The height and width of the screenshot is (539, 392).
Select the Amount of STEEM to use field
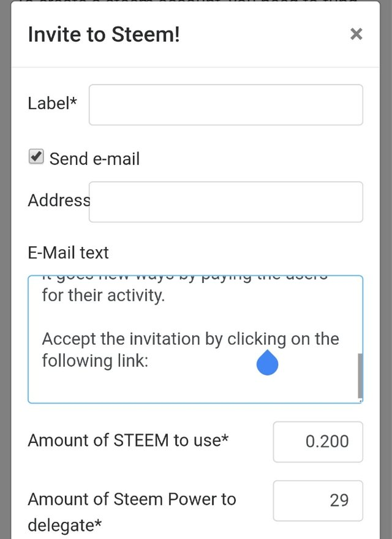(x=317, y=442)
